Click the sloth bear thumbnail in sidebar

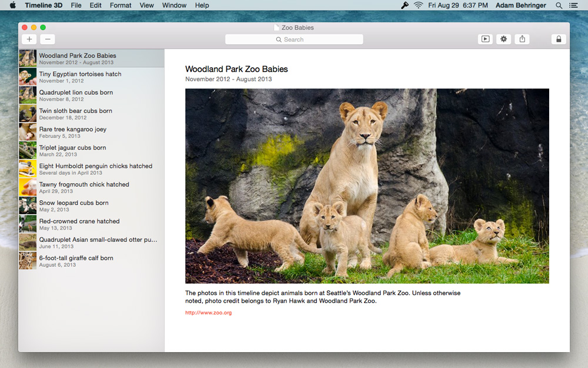coord(28,114)
